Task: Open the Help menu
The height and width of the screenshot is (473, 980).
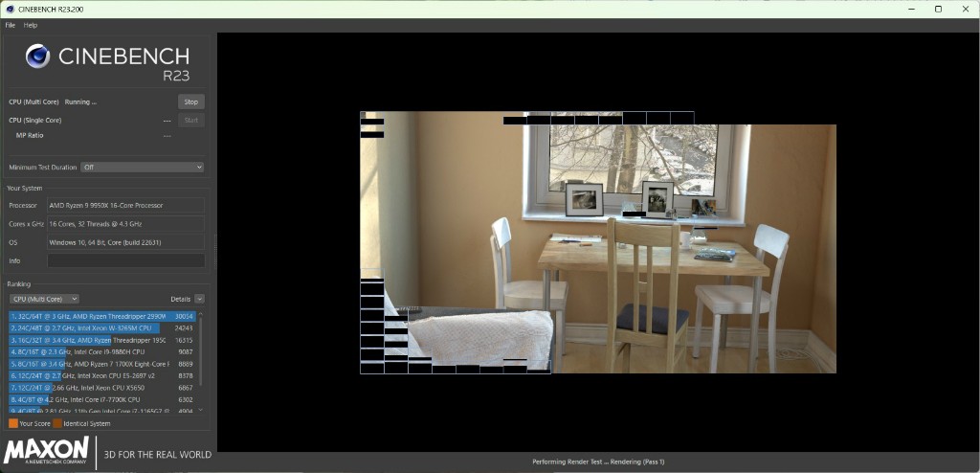Action: click(x=31, y=25)
